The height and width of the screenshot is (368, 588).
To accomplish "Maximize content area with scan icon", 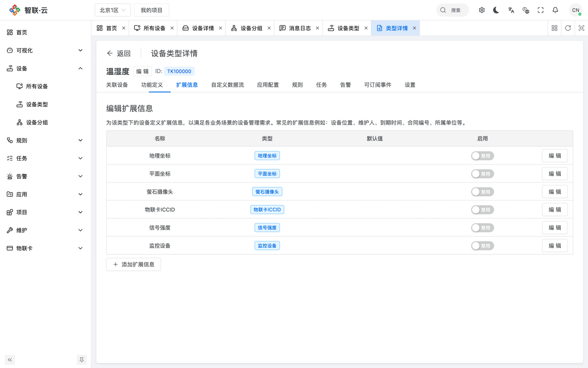I will [x=581, y=28].
